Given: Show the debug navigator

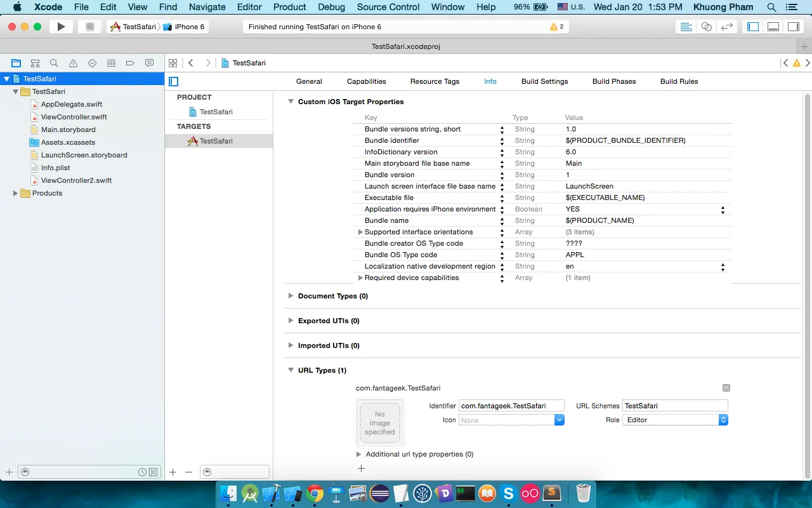Looking at the screenshot, I should [x=112, y=63].
